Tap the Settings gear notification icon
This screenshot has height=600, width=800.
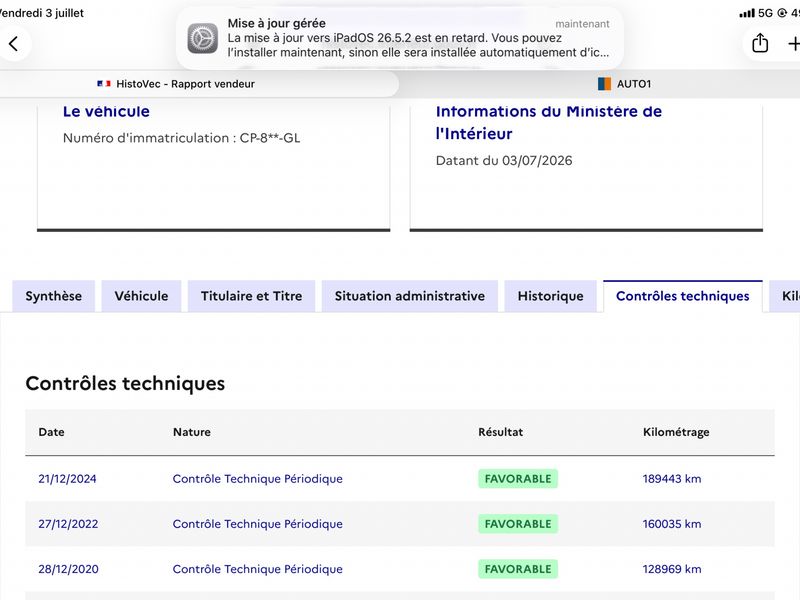pyautogui.click(x=203, y=38)
